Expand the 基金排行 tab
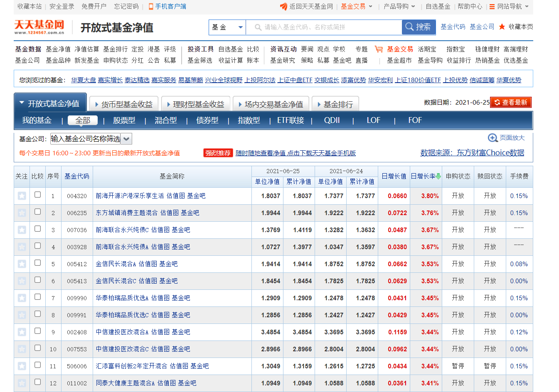 (x=335, y=104)
